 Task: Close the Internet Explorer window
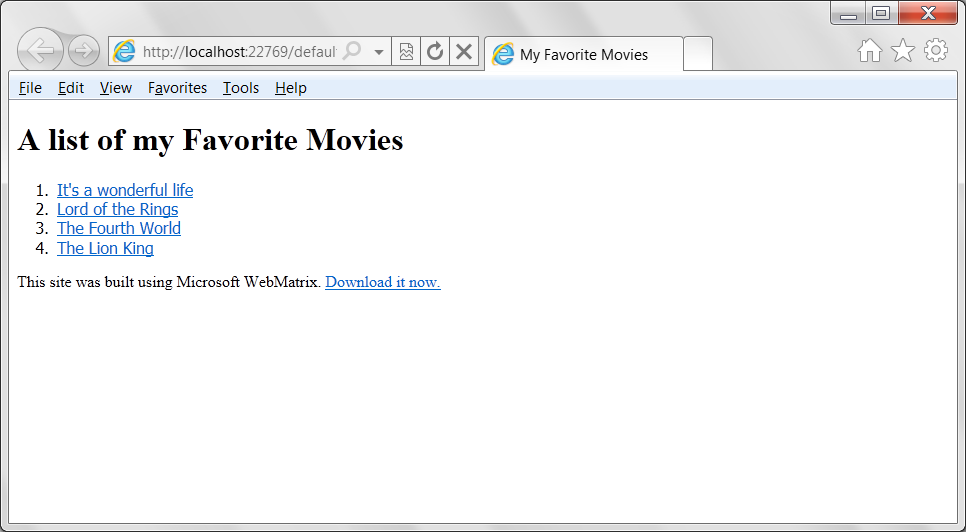tap(928, 14)
